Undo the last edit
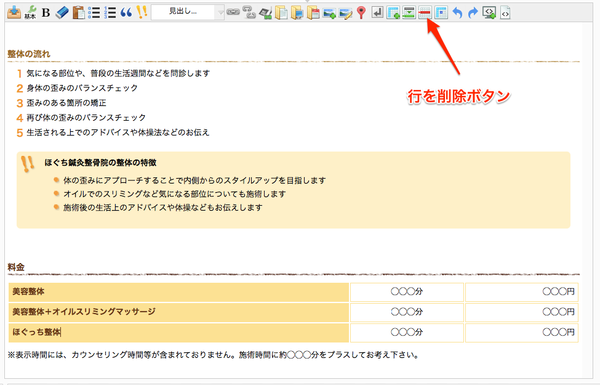 tap(457, 13)
